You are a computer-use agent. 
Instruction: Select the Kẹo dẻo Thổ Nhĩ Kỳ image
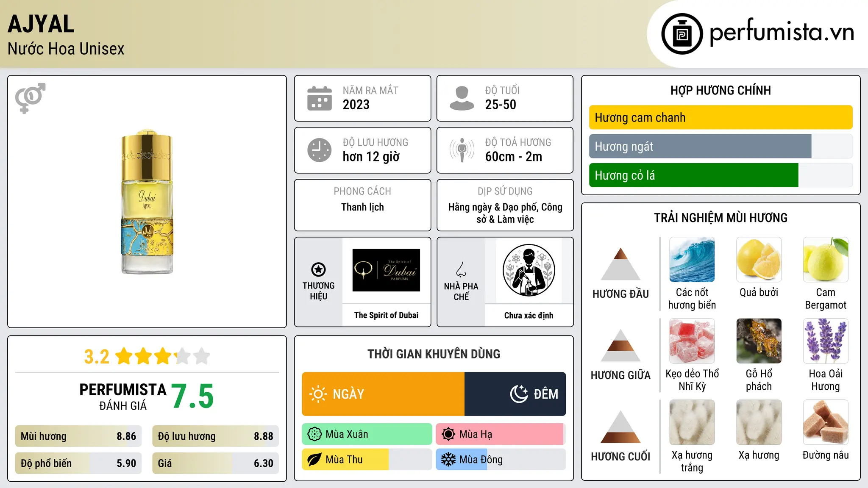692,341
